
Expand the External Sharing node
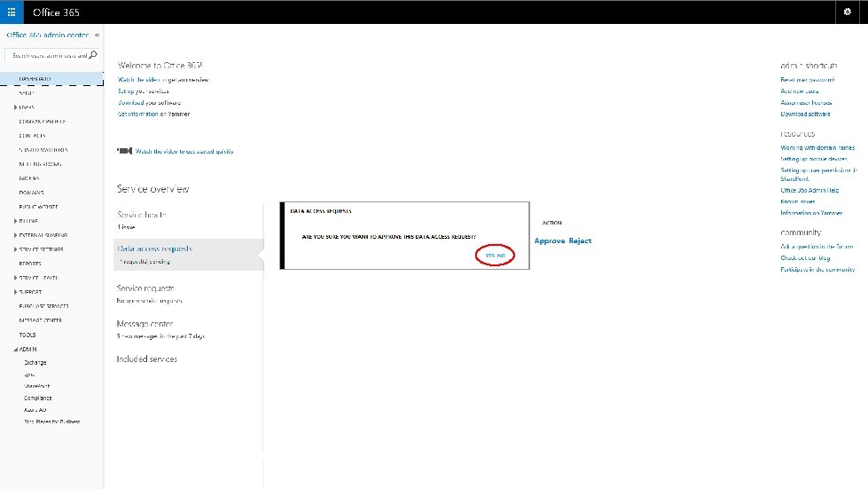[15, 235]
